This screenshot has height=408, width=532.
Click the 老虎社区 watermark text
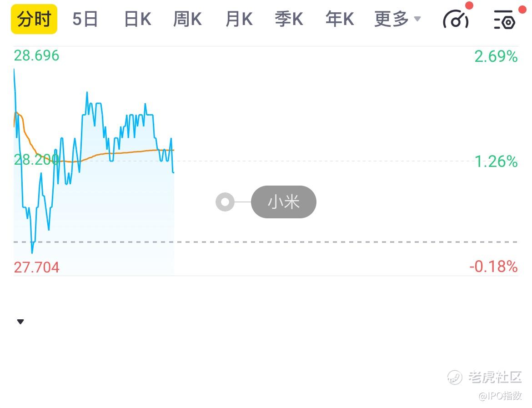pos(495,377)
